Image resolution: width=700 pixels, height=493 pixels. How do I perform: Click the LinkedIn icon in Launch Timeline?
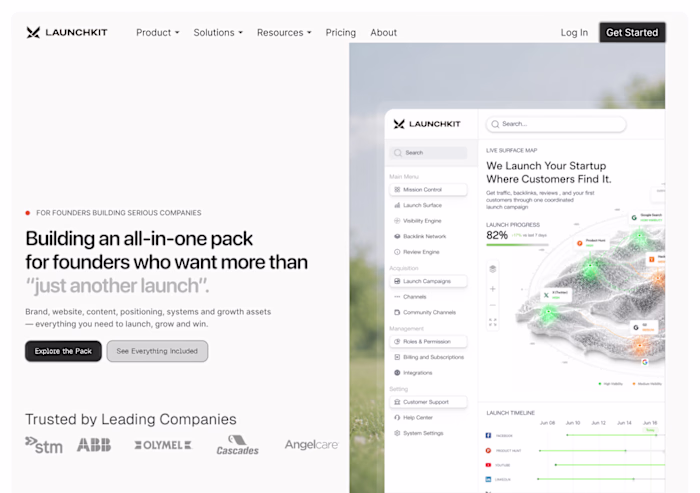pos(488,479)
